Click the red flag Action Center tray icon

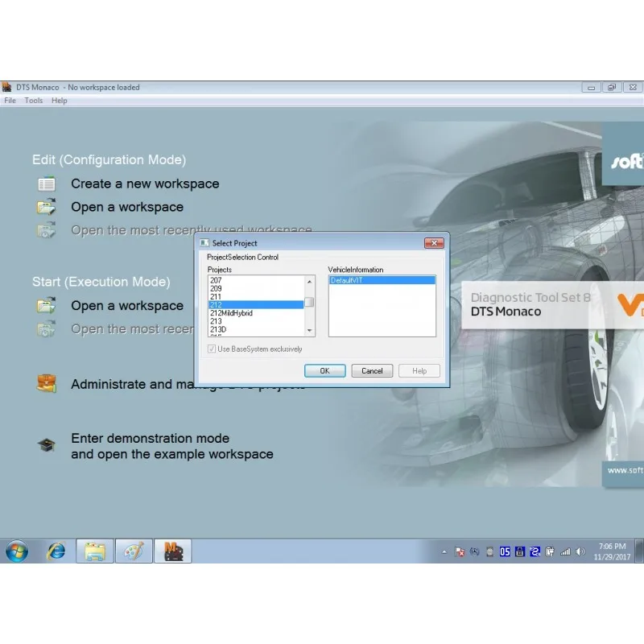click(460, 551)
